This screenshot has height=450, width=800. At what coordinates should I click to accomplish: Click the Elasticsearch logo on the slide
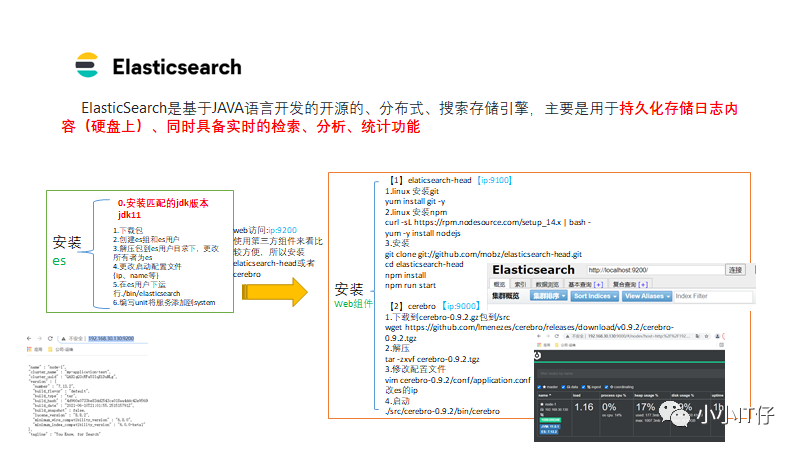point(87,65)
